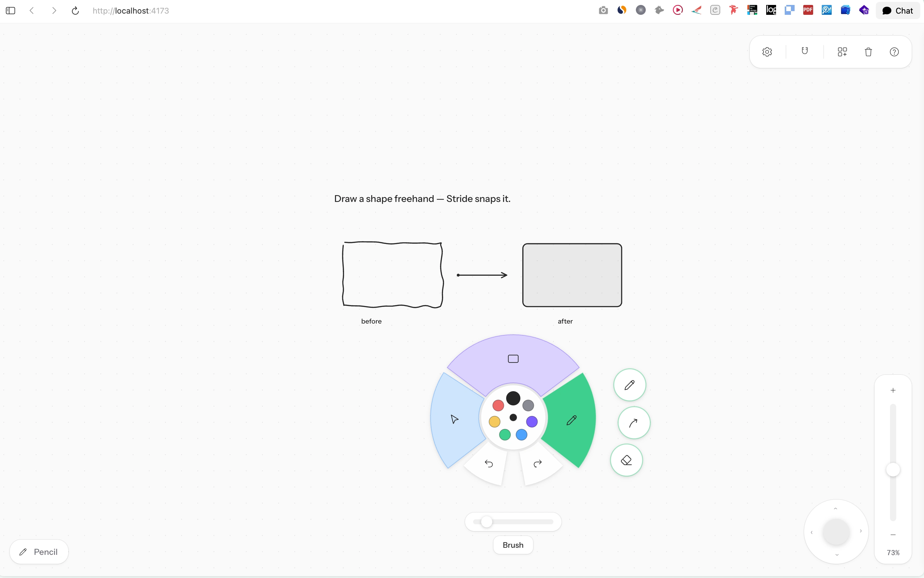The image size is (924, 578).
Task: Click the redo arrow in radial menu
Action: (x=537, y=464)
